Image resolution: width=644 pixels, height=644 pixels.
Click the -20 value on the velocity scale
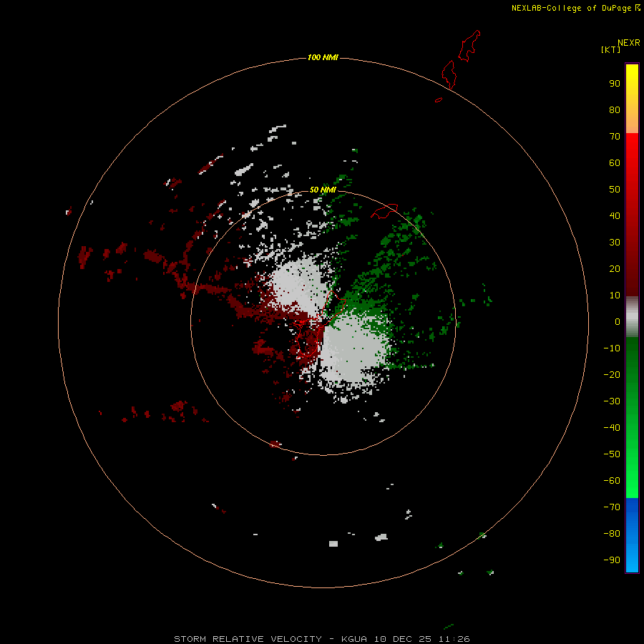coord(612,375)
